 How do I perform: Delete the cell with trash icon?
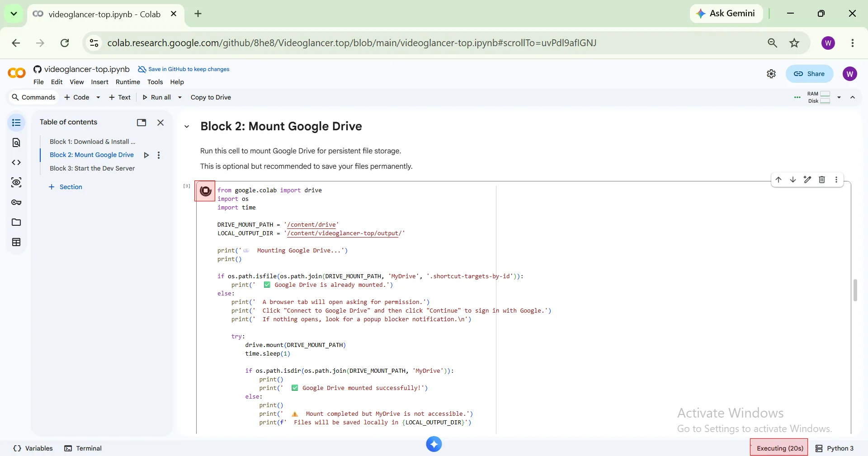tap(822, 180)
